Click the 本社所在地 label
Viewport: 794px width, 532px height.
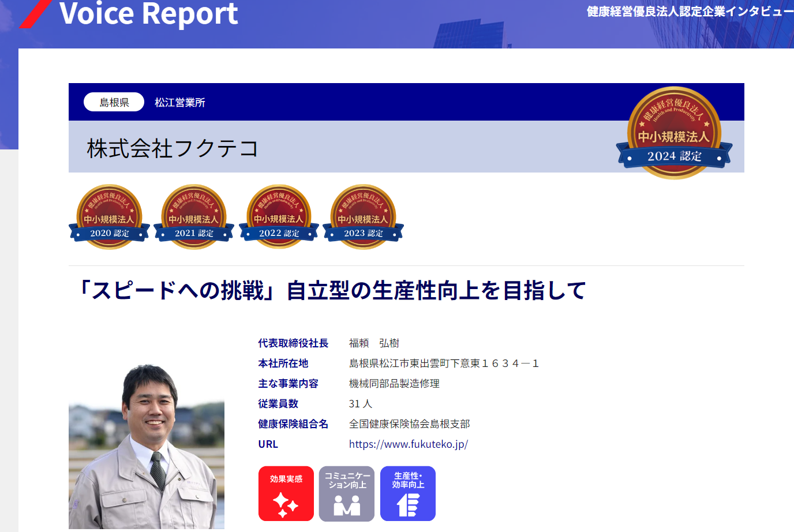[283, 364]
